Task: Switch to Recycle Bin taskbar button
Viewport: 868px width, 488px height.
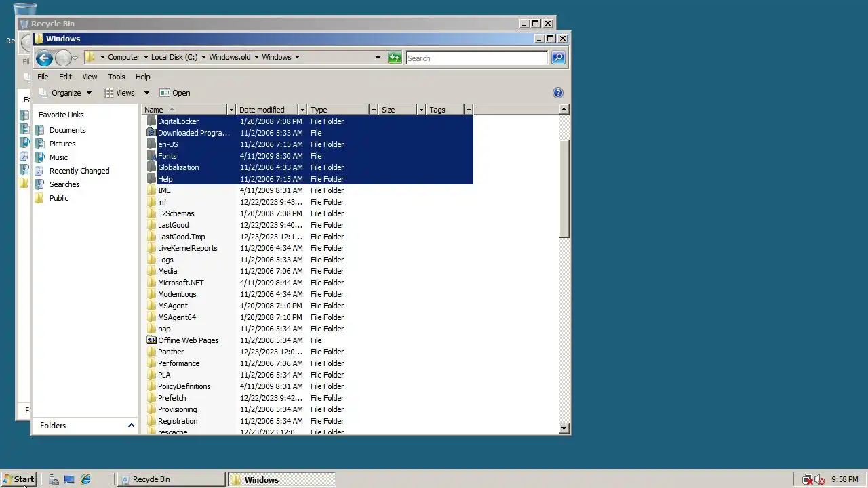Action: (x=172, y=479)
